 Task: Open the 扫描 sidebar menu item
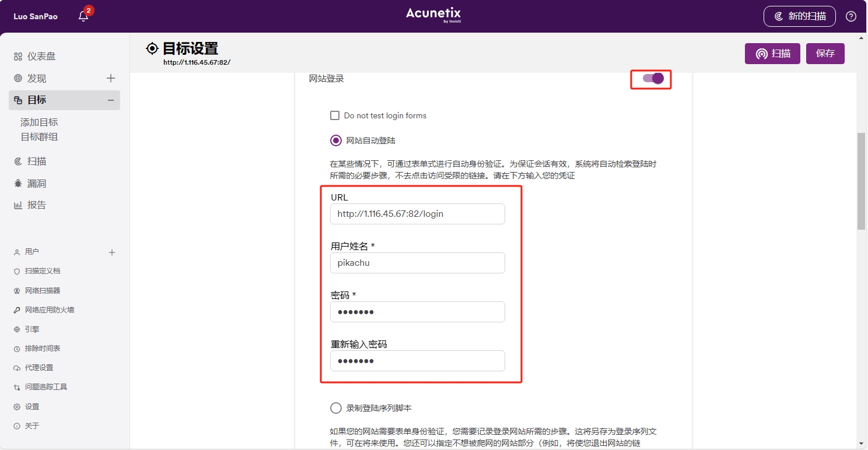[37, 161]
